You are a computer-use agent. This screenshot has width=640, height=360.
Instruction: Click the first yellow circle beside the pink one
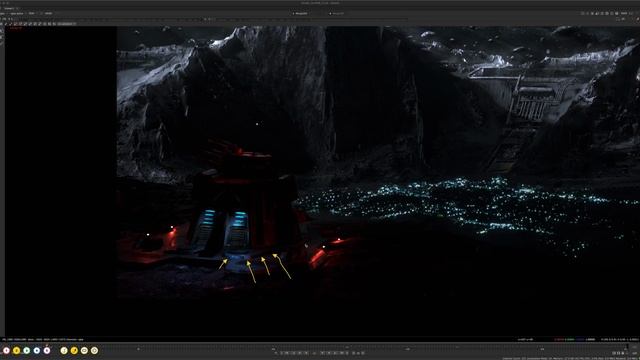16,350
